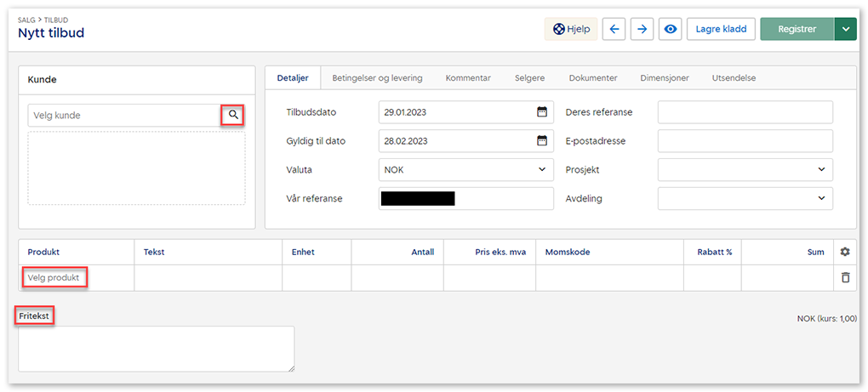868x392 pixels.
Task: Switch to Betingelser og levering tab
Action: coord(377,78)
